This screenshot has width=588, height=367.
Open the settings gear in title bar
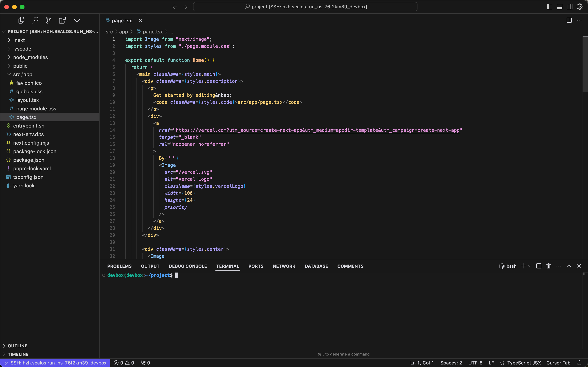pyautogui.click(x=580, y=7)
